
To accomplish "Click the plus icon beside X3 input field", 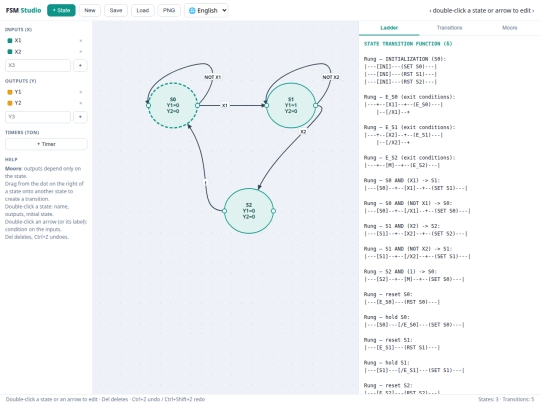I will [80, 65].
